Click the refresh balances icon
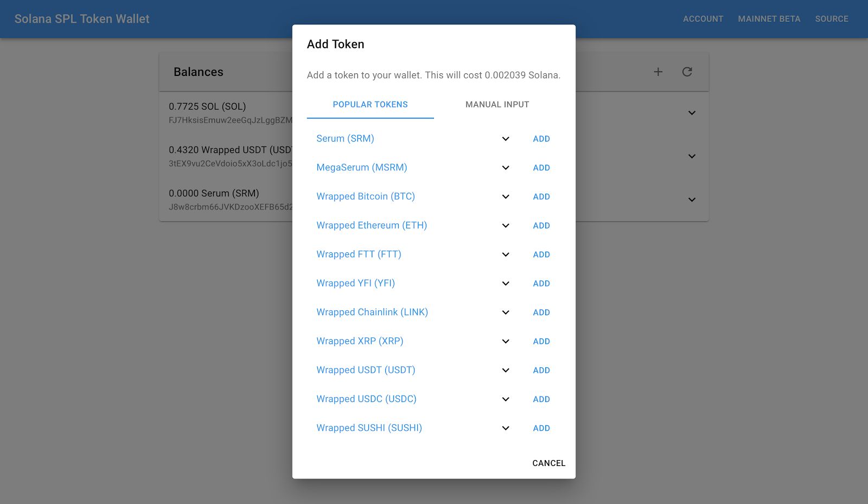868x504 pixels. click(x=687, y=72)
